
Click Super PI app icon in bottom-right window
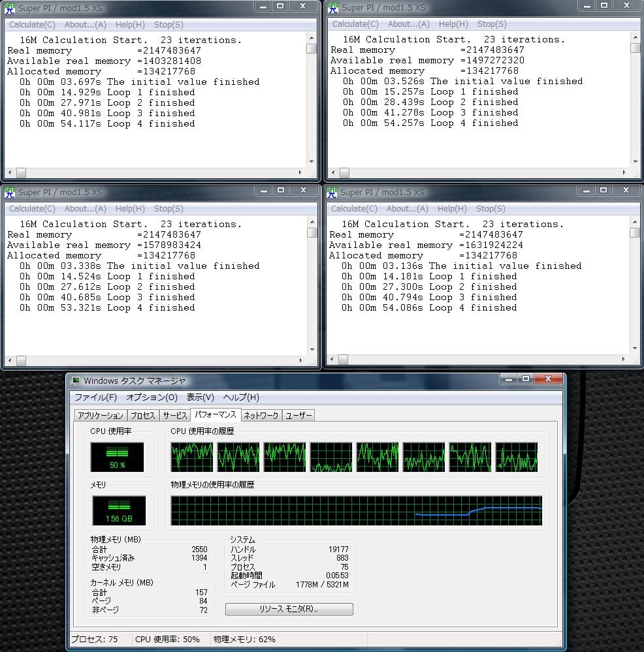coord(332,192)
